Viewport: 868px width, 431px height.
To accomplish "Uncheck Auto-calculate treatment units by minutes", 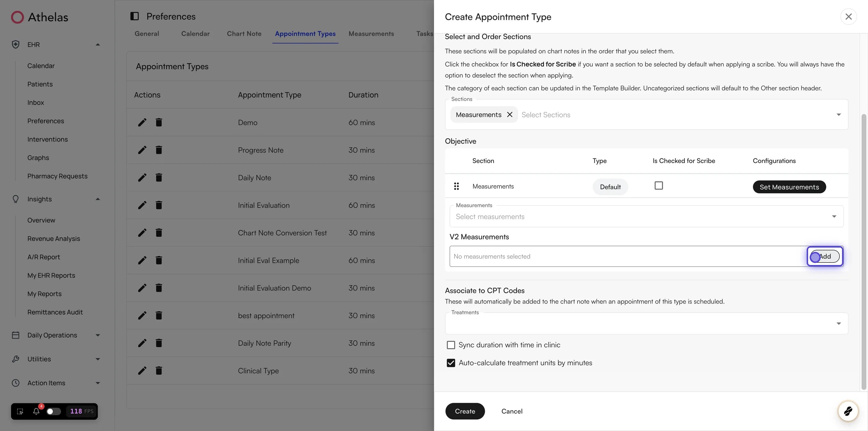I will [450, 363].
